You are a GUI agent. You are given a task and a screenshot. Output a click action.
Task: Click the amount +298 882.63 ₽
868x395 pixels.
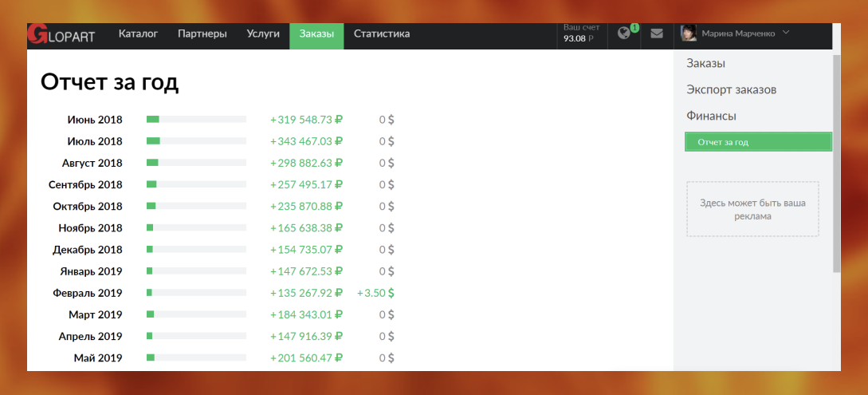(x=307, y=163)
